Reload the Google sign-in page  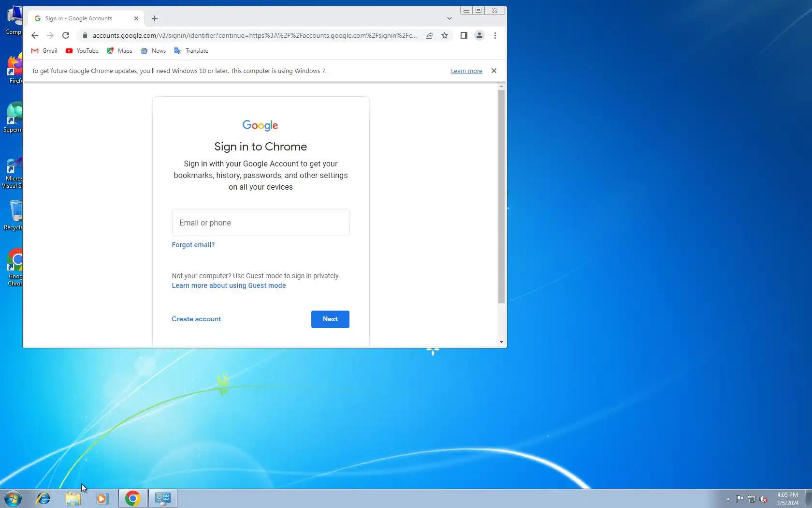(66, 35)
